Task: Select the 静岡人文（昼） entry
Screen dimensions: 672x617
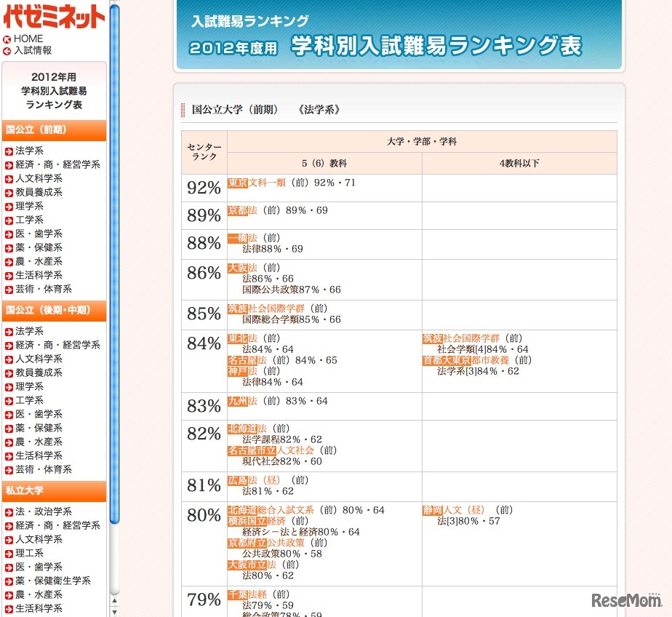Action: (453, 510)
